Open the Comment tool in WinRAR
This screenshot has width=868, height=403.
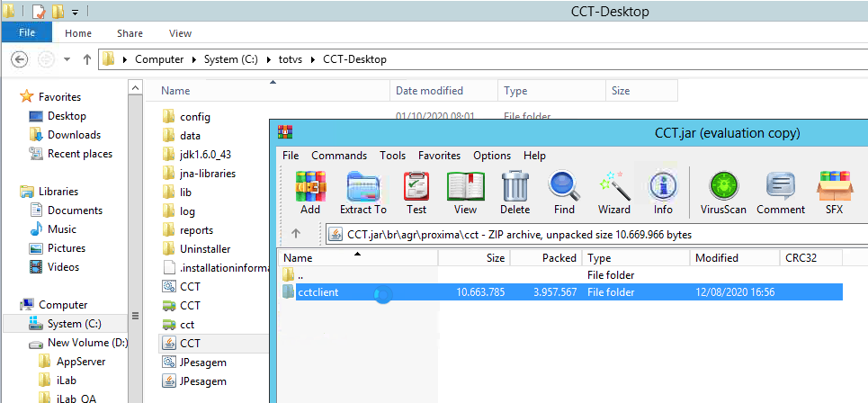click(x=781, y=193)
